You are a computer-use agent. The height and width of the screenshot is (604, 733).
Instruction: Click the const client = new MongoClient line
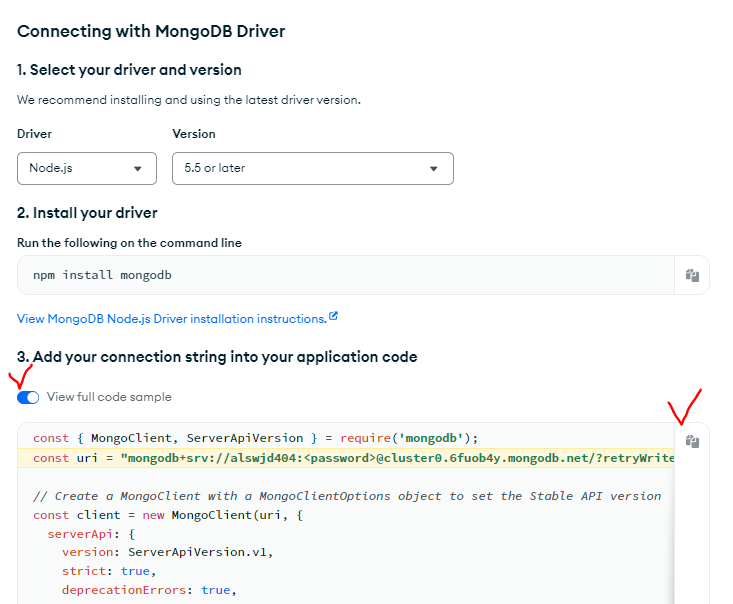[x=168, y=515]
